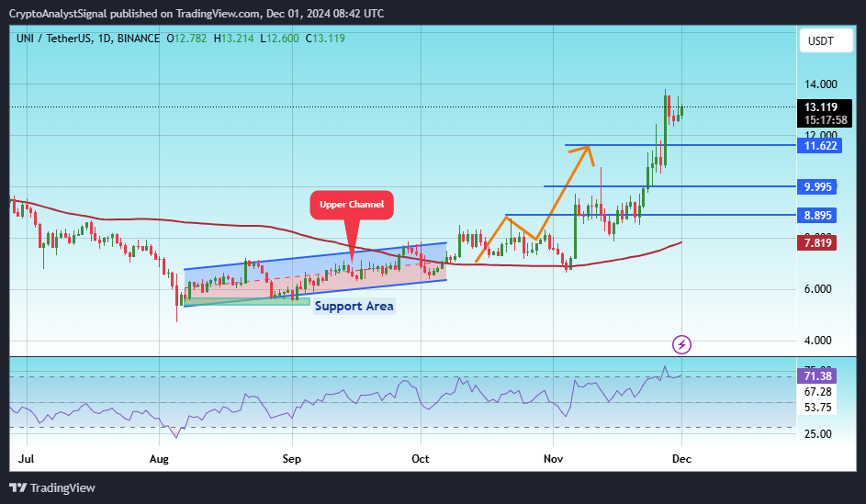
Task: Click the Support Area text label
Action: click(354, 307)
